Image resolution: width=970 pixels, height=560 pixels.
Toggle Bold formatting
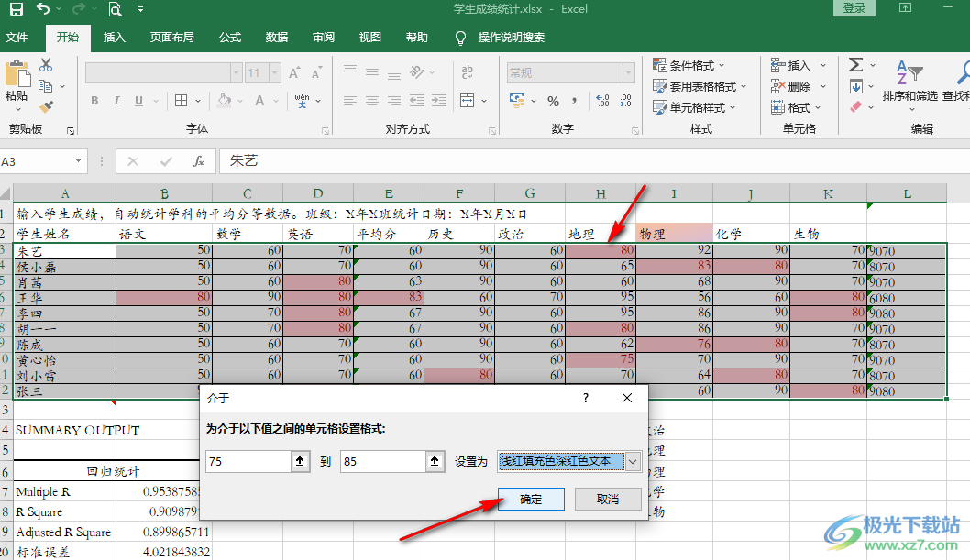coord(94,101)
